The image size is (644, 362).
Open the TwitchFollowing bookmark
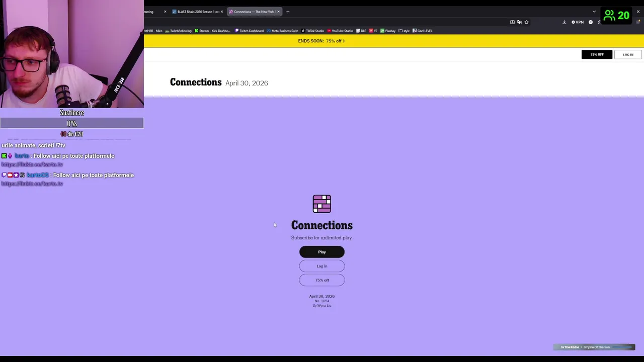pyautogui.click(x=179, y=31)
